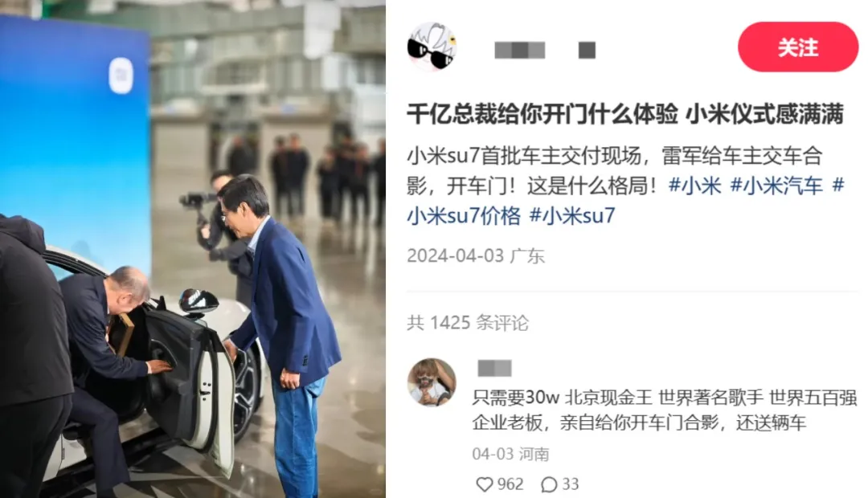Screen dimensions: 868x498
Task: Click the comment date 04-03 河南
Action: click(510, 455)
